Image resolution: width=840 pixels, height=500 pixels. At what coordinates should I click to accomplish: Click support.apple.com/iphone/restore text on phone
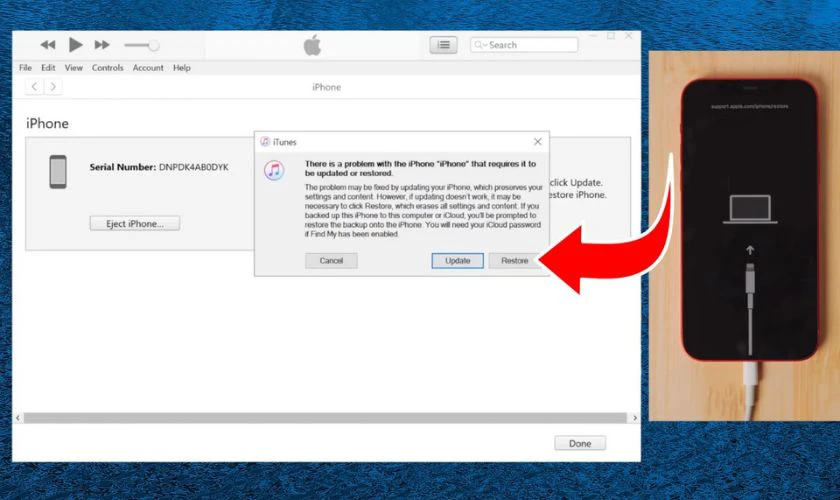coord(749,106)
